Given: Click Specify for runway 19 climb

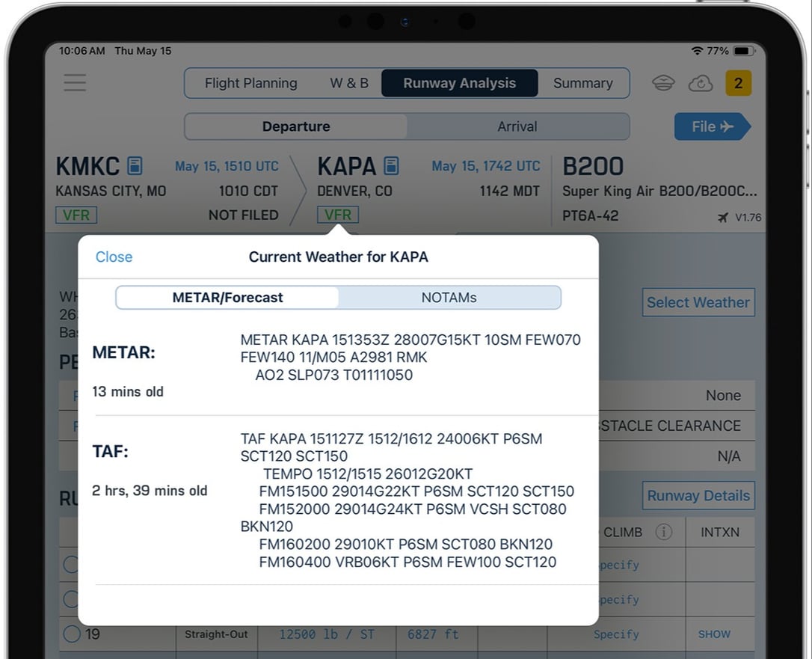Looking at the screenshot, I should [x=616, y=634].
